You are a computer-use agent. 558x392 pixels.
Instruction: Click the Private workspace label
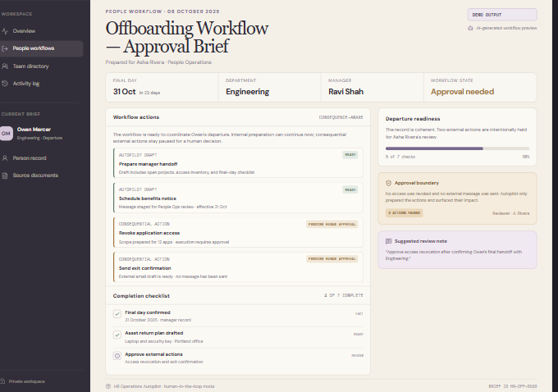(27, 381)
